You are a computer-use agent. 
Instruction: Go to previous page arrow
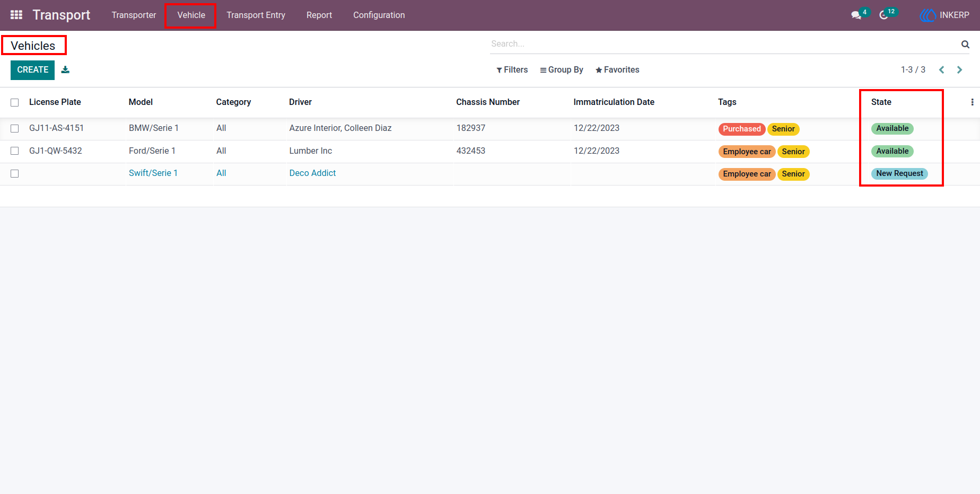point(942,69)
